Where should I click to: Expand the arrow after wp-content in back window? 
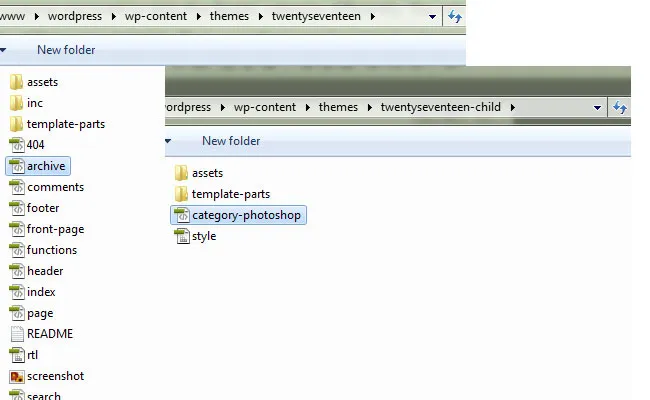[x=201, y=17]
